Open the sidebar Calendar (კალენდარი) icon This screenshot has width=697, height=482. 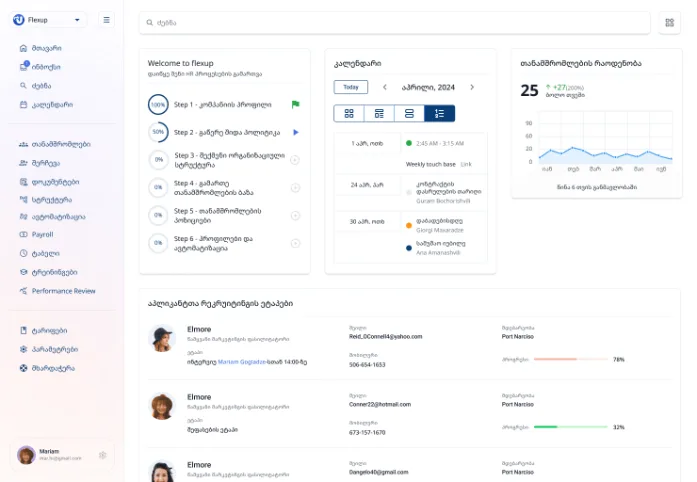click(x=23, y=104)
